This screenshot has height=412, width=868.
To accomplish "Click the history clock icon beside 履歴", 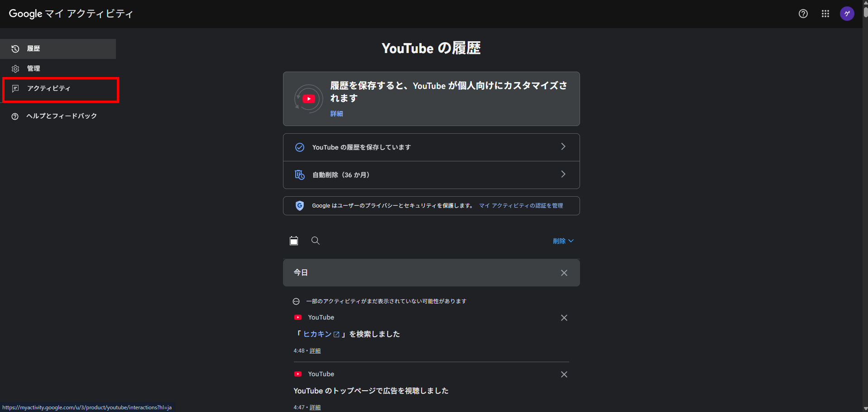I will (15, 49).
